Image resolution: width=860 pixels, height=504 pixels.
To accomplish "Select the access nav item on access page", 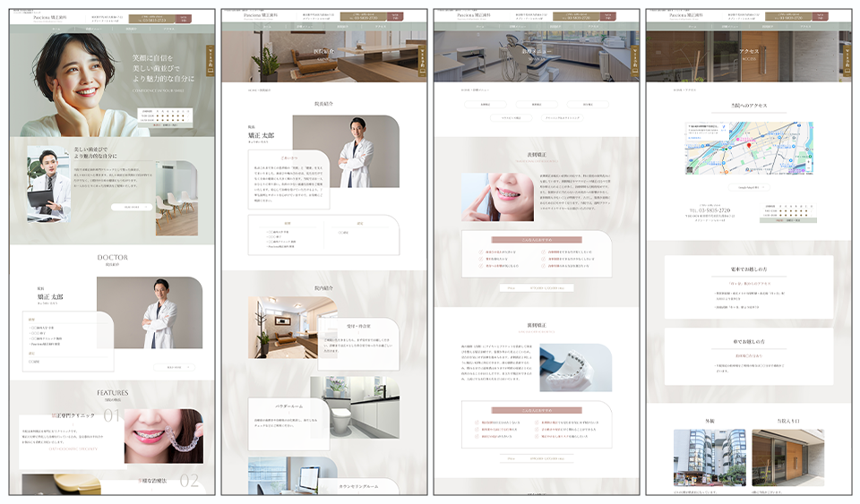I will tap(805, 26).
